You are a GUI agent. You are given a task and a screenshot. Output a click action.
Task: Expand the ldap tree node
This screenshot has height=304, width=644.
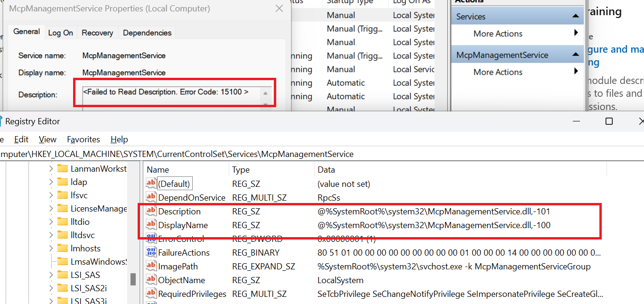tap(51, 182)
